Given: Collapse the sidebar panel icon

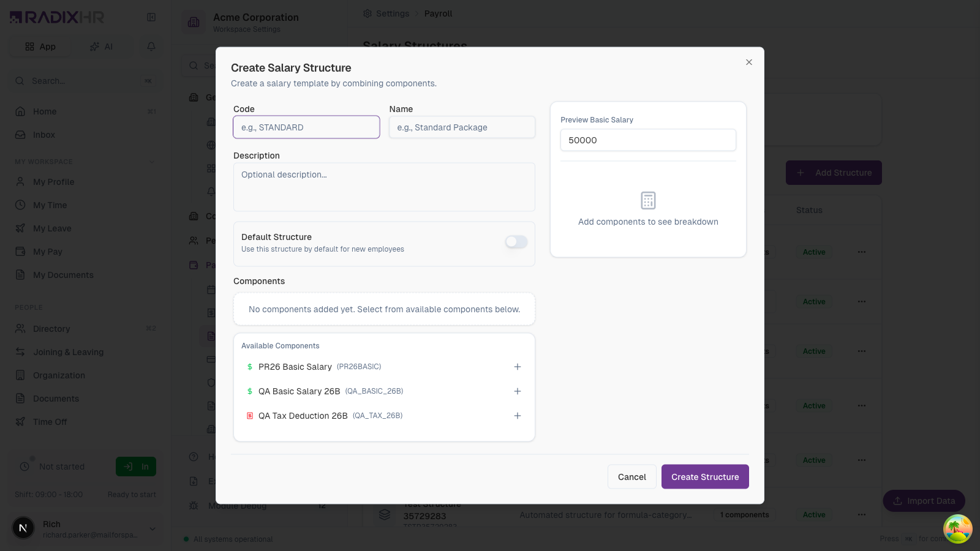Looking at the screenshot, I should 151,17.
